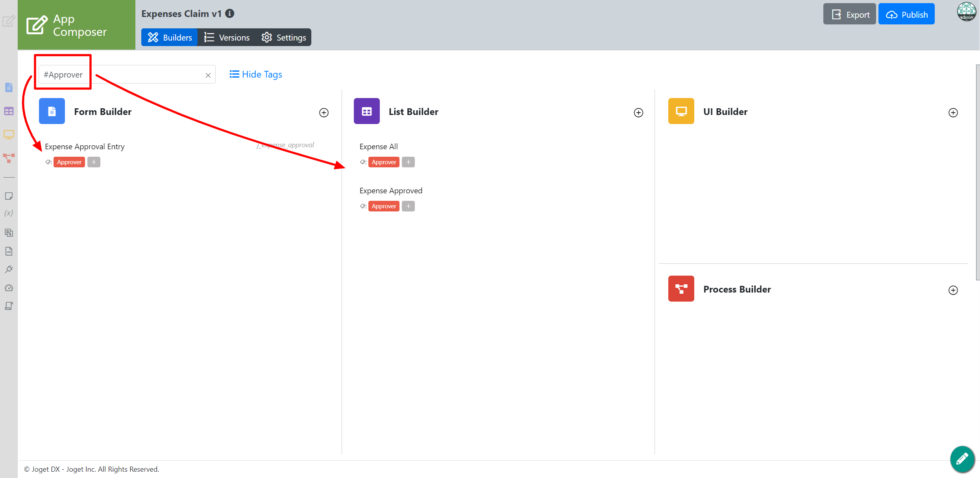This screenshot has height=478, width=980.
Task: Add a new process in Process Builder
Action: click(x=953, y=290)
